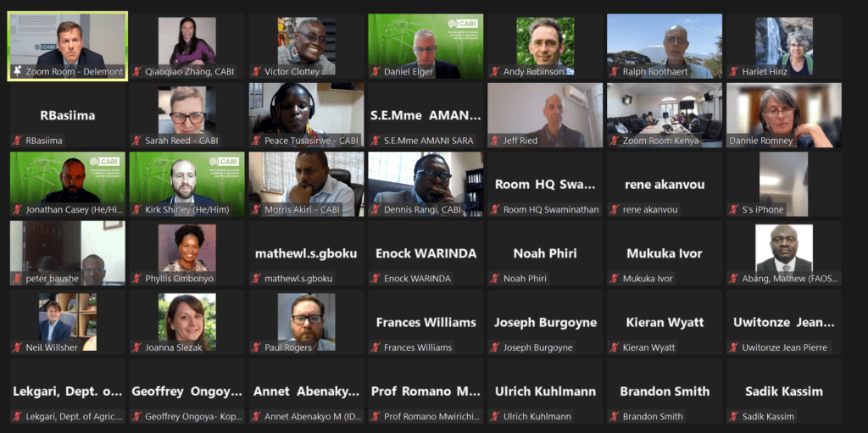Select Sarah Reed - CABI video tile
868x433 pixels.
point(187,115)
